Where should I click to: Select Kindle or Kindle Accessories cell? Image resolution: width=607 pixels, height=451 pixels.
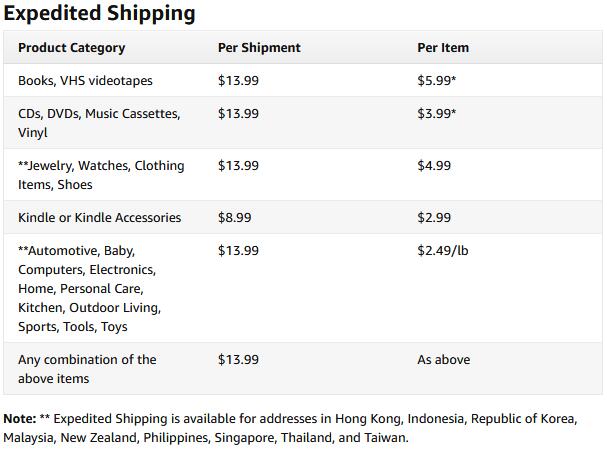click(99, 217)
